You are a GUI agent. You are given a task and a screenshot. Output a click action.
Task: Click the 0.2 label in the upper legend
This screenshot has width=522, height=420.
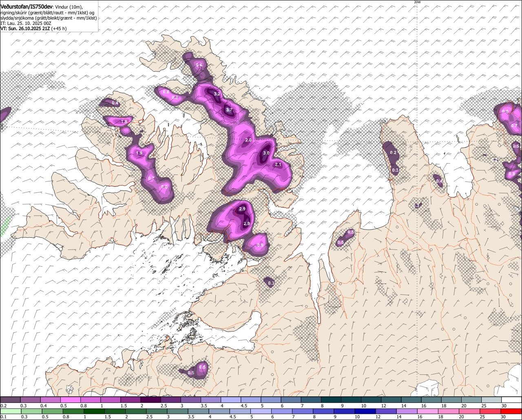pos(3,406)
